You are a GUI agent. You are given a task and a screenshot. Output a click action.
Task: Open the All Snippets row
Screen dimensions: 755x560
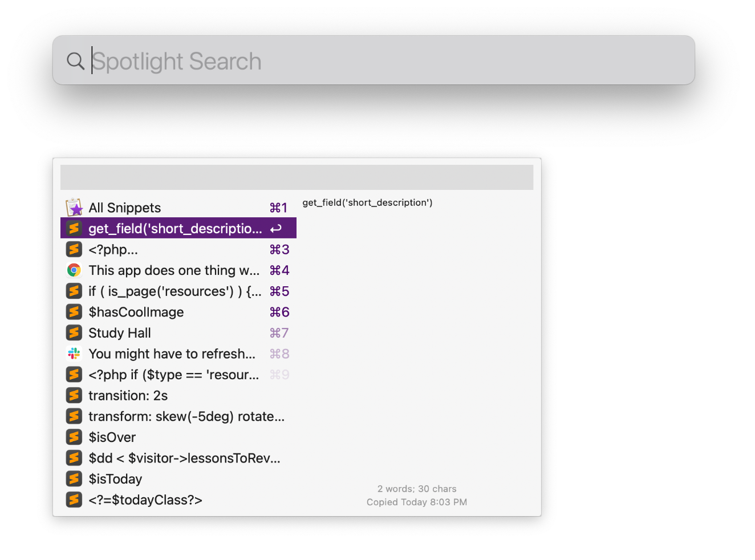pyautogui.click(x=178, y=208)
